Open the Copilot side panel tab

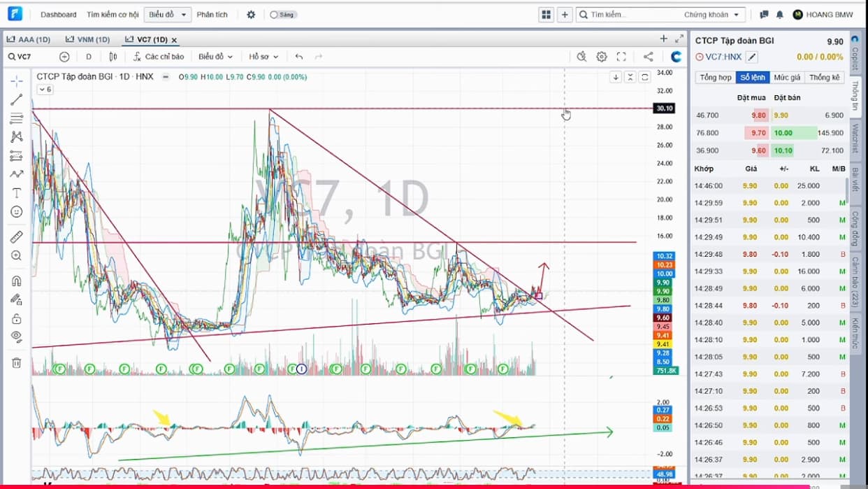point(855,53)
